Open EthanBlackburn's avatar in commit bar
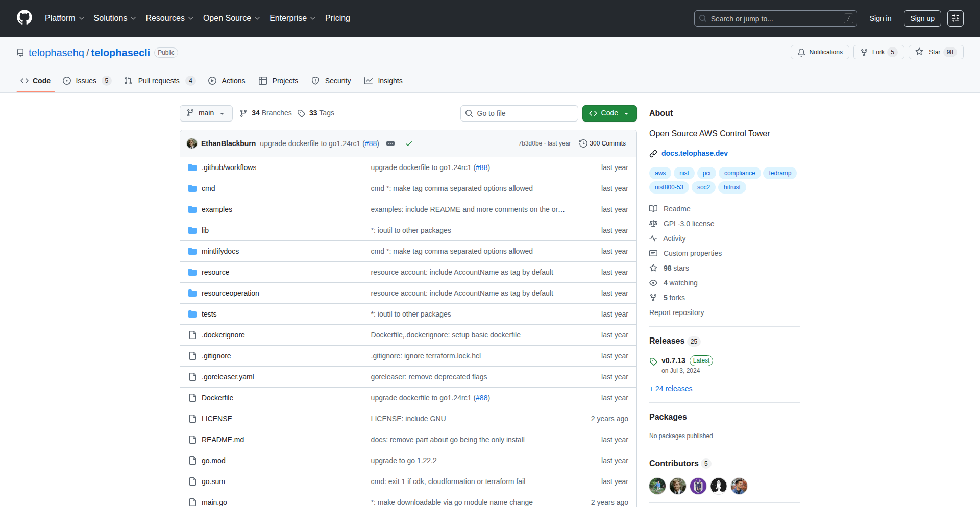 pyautogui.click(x=192, y=143)
